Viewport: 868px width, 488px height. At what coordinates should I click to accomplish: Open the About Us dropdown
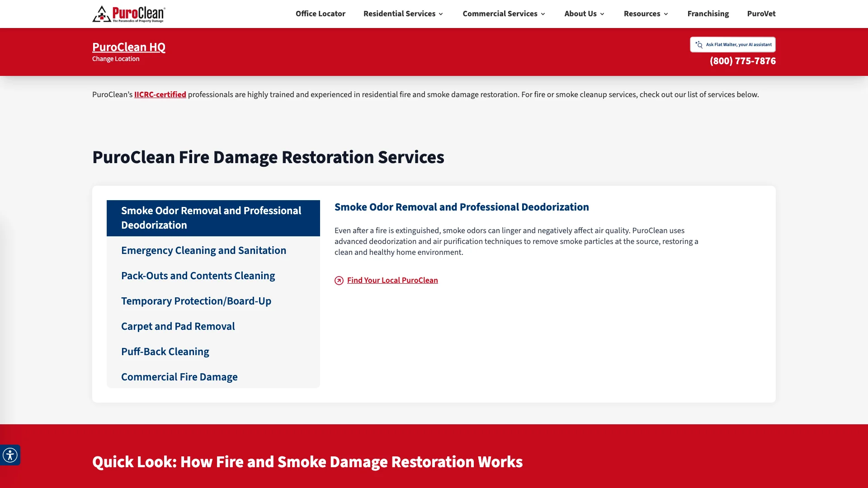tap(584, 14)
